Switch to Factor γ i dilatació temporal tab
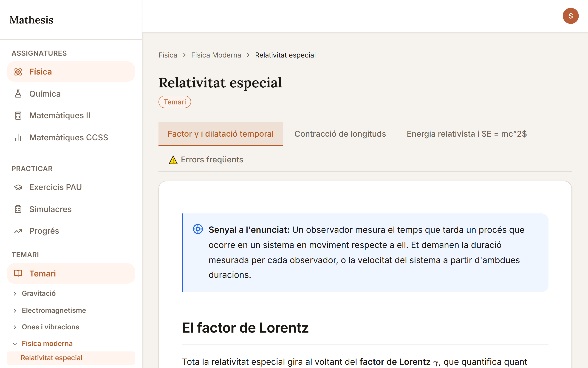This screenshot has width=588, height=368. pyautogui.click(x=221, y=134)
